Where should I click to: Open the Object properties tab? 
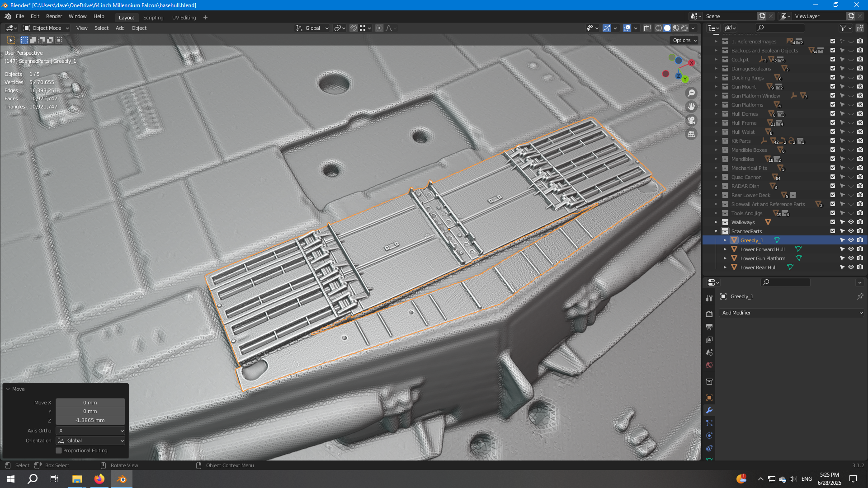(x=709, y=398)
